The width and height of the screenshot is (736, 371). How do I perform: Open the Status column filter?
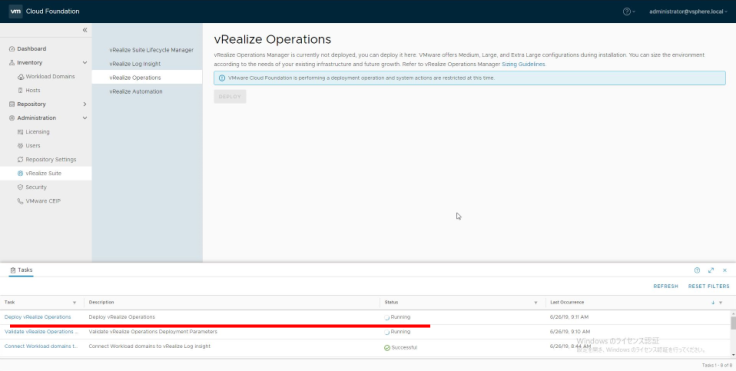click(x=536, y=302)
